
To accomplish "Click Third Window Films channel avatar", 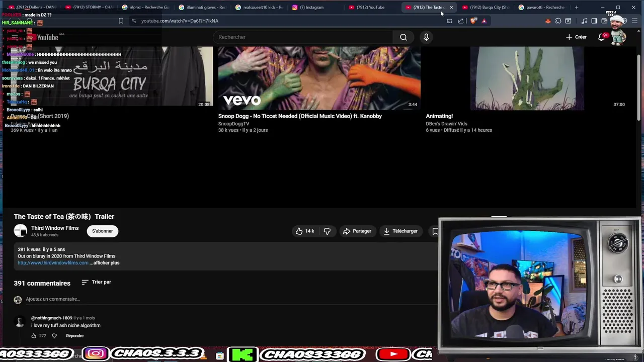I will pos(20,231).
